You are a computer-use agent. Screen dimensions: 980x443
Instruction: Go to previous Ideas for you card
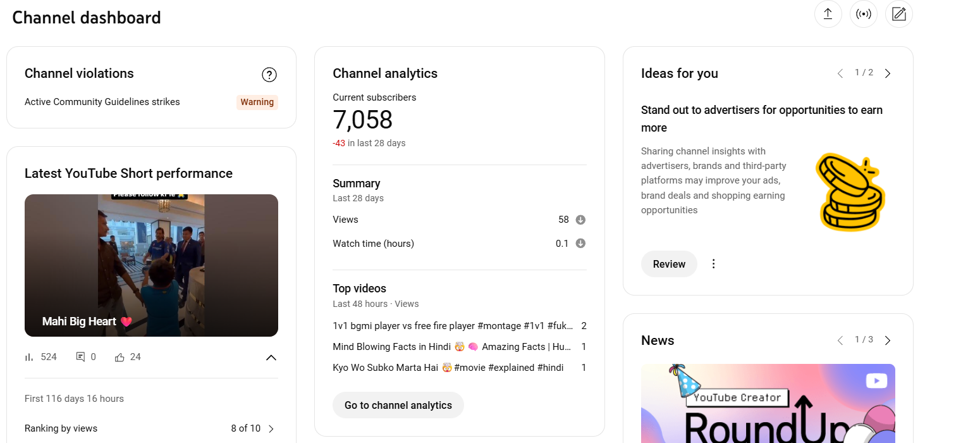coord(840,73)
